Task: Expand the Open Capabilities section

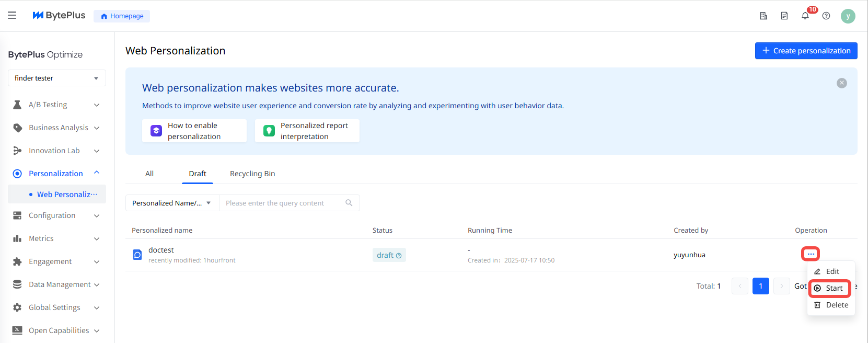Action: point(97,330)
